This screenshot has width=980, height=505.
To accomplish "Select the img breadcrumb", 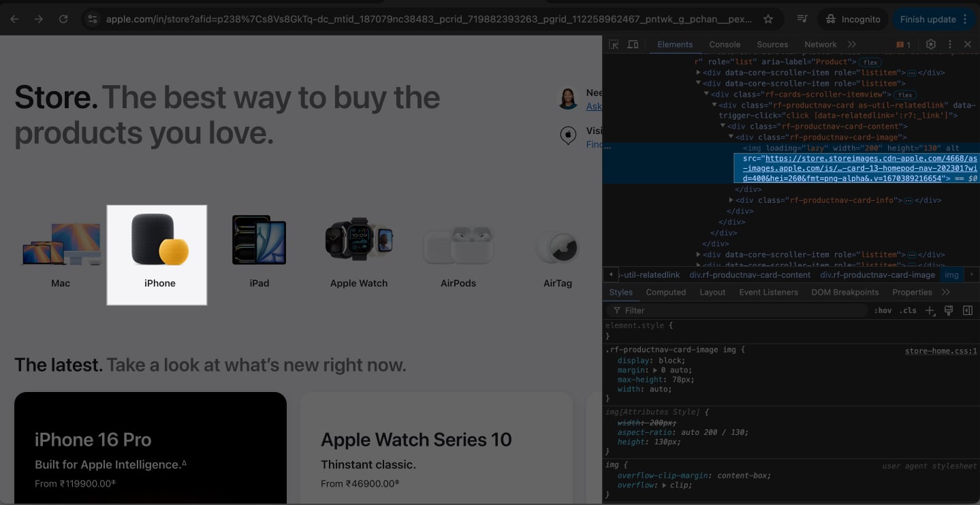I will tap(951, 275).
